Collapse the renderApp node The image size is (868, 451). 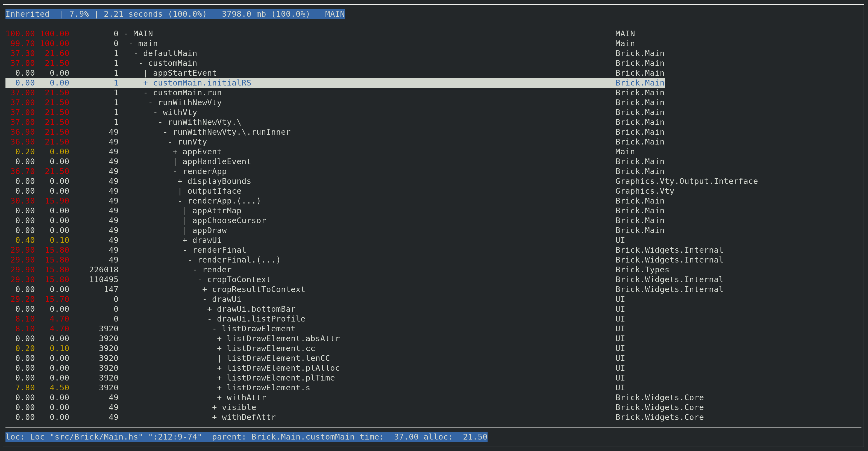point(175,172)
